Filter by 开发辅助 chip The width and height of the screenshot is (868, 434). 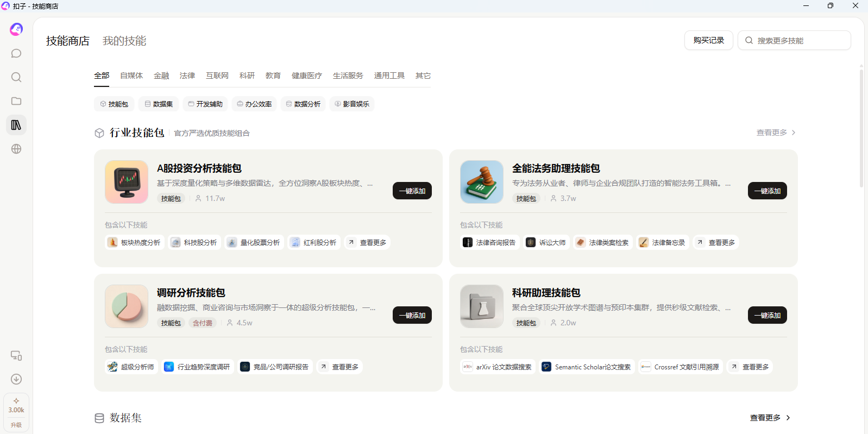pos(205,104)
